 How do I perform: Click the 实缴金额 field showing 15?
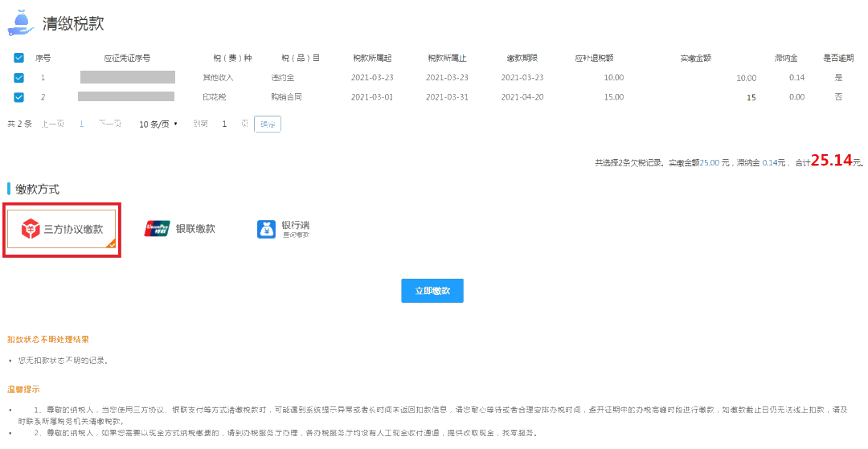click(751, 98)
